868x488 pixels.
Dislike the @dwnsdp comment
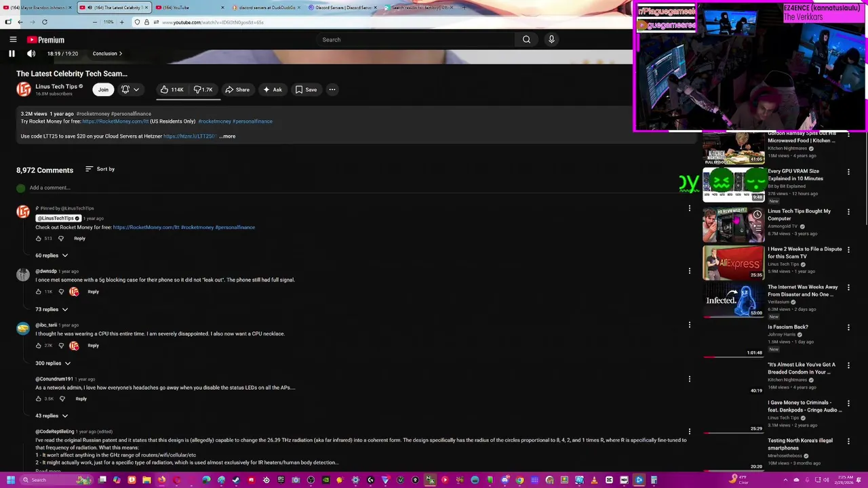[x=61, y=291]
